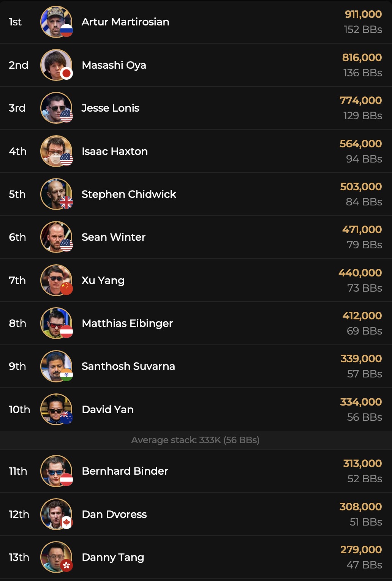Select Isaac Haxton's player avatar

tap(55, 151)
